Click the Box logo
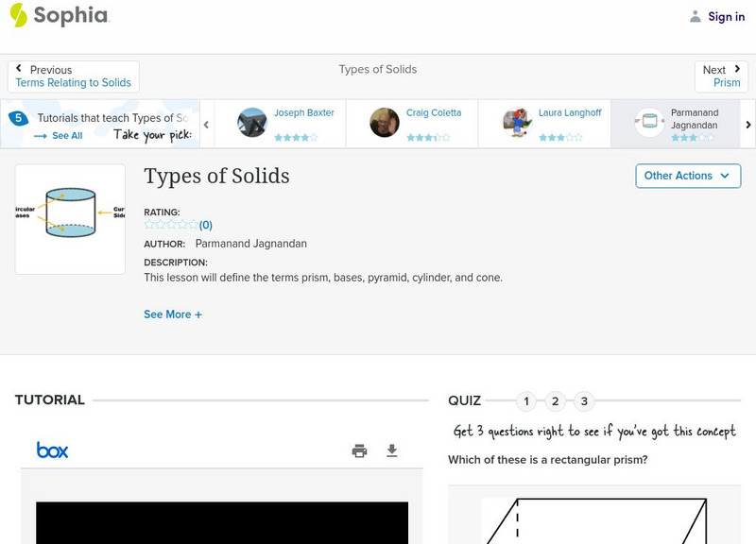Image resolution: width=756 pixels, height=544 pixels. [x=52, y=450]
